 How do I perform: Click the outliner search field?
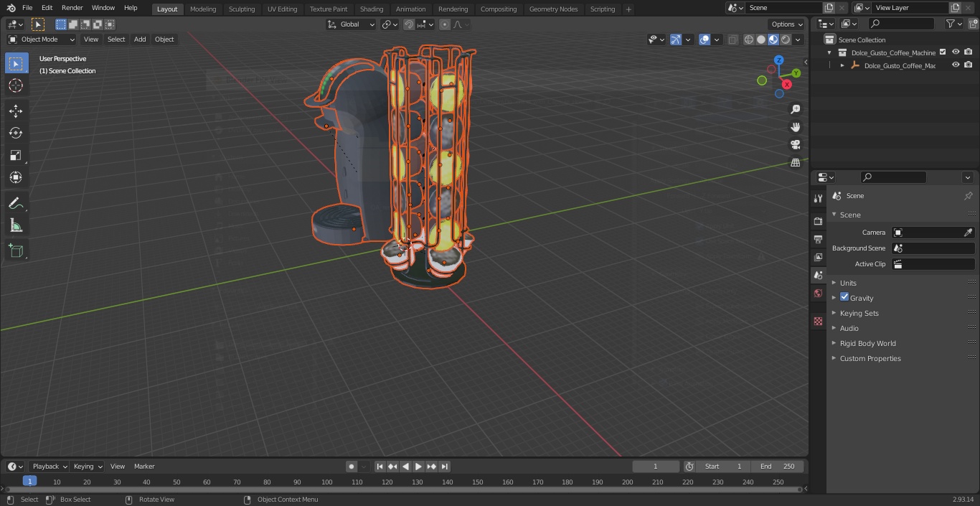(x=900, y=24)
